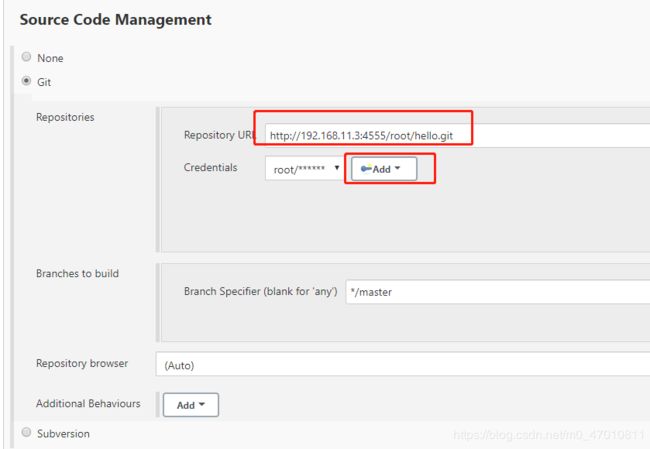Click the Git option label text

pos(44,82)
